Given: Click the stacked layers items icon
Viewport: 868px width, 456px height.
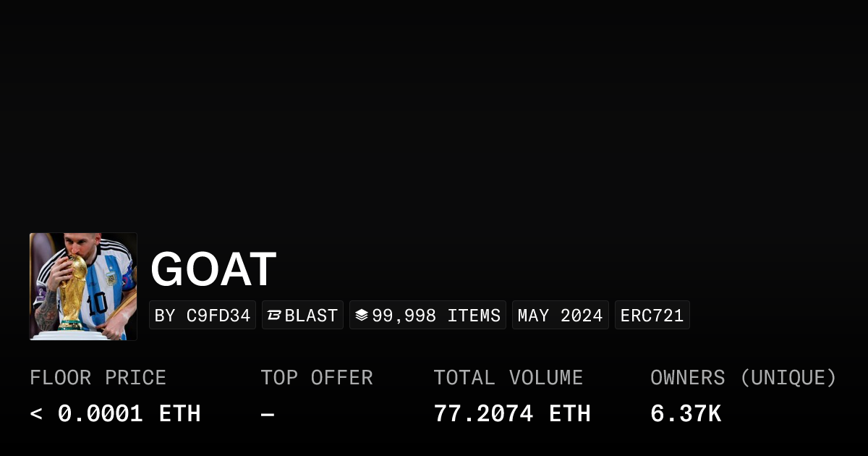Looking at the screenshot, I should 362,316.
